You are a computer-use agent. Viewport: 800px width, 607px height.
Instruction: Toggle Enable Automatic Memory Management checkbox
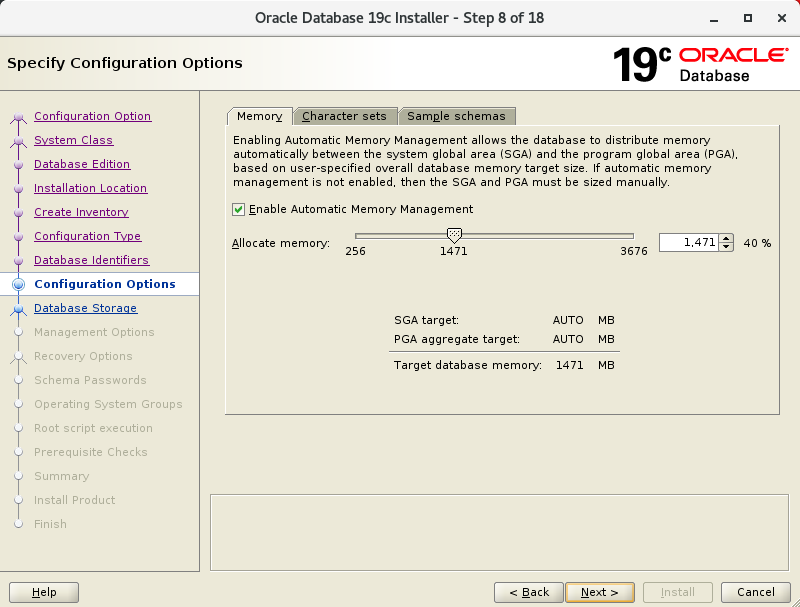238,210
